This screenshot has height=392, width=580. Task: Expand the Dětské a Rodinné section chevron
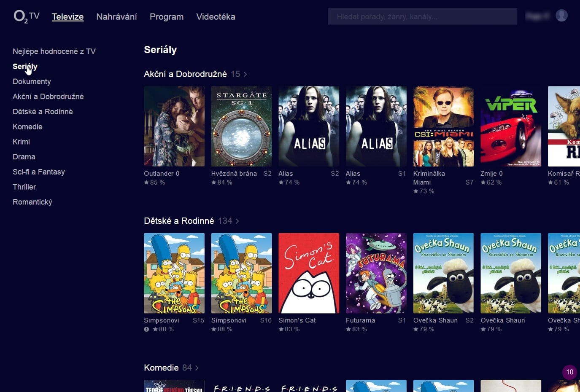click(x=237, y=221)
